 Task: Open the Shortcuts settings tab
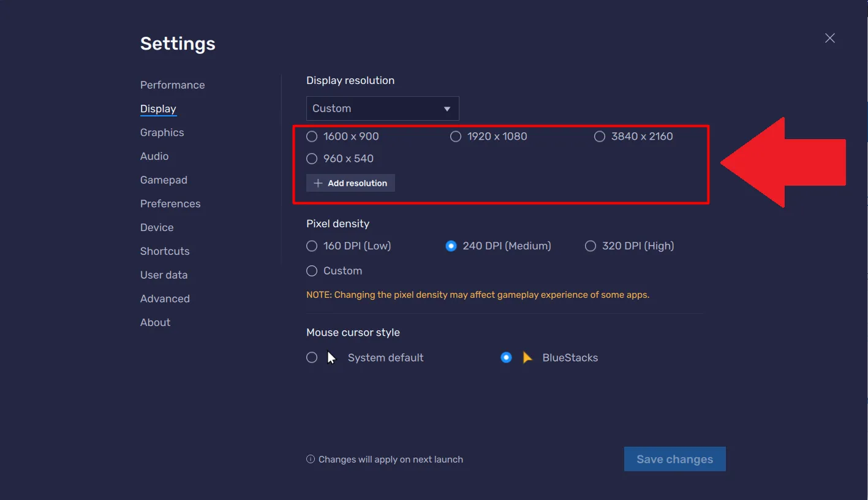point(165,251)
